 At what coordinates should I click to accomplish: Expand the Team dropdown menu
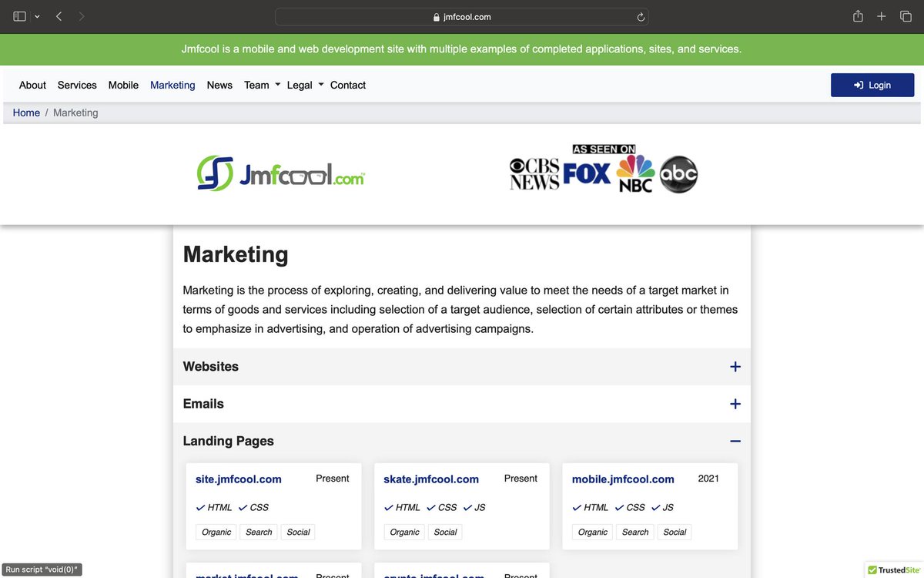263,85
